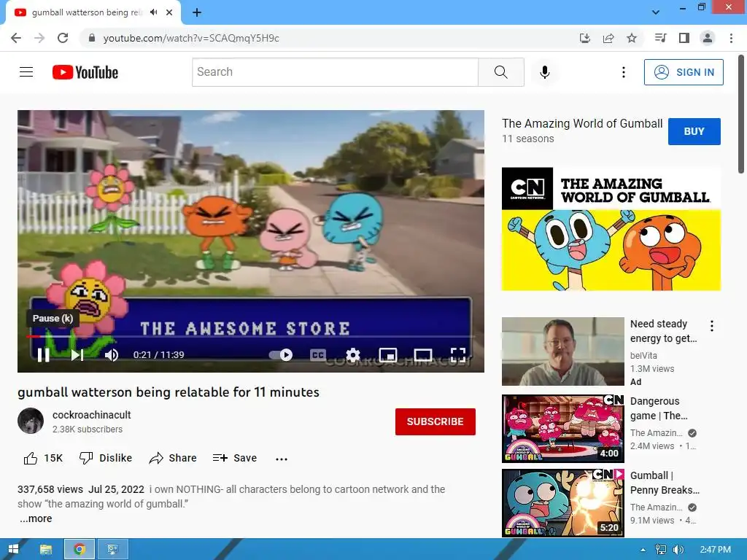Open the cockroachinacult channel avatar
Screen dimensions: 747x560
[31, 421]
